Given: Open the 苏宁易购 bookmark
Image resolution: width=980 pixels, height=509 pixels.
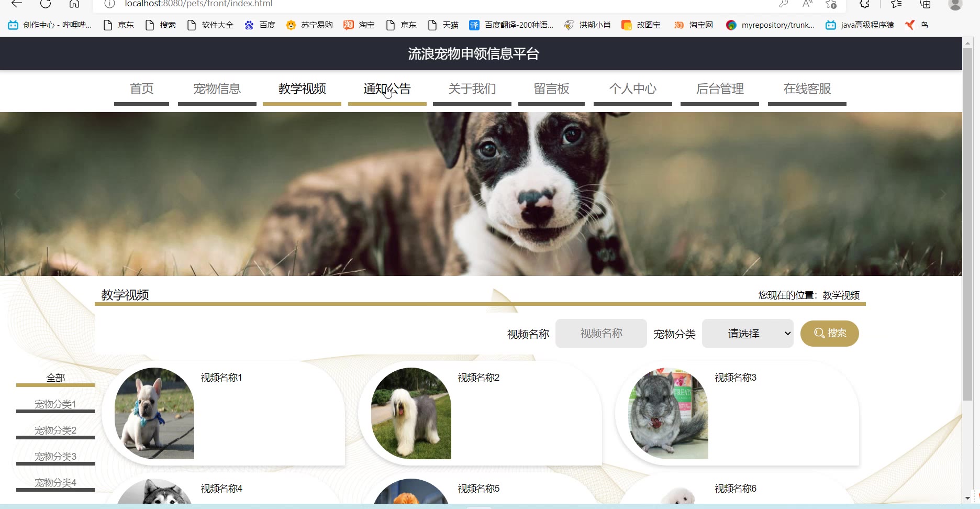Looking at the screenshot, I should point(309,25).
